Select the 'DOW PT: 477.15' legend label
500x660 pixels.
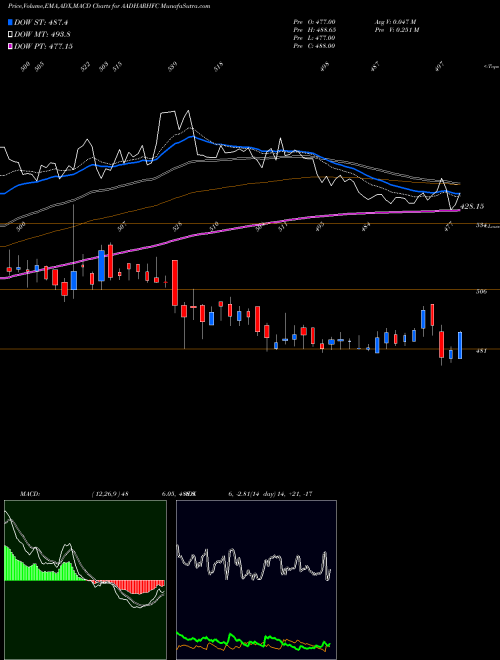click(x=43, y=46)
